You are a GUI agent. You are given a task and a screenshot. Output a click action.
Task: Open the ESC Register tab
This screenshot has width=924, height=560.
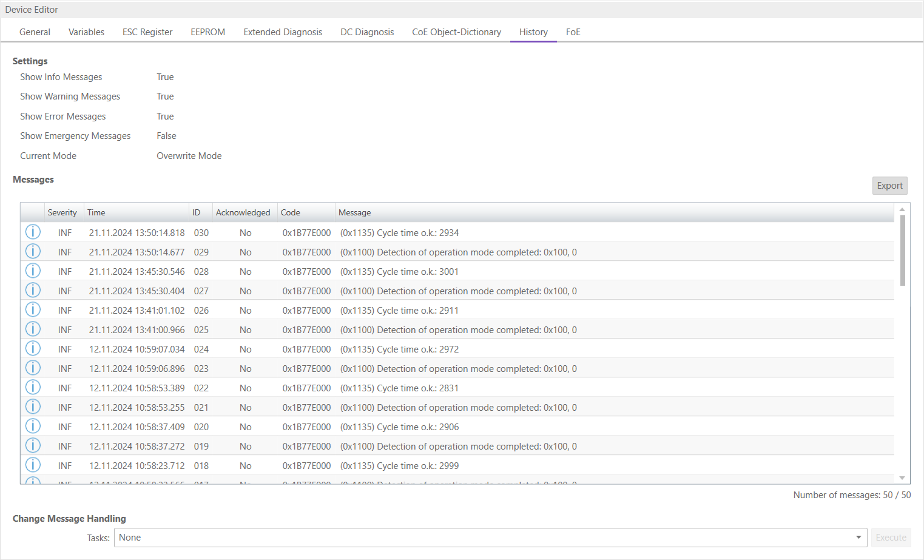[x=147, y=32]
